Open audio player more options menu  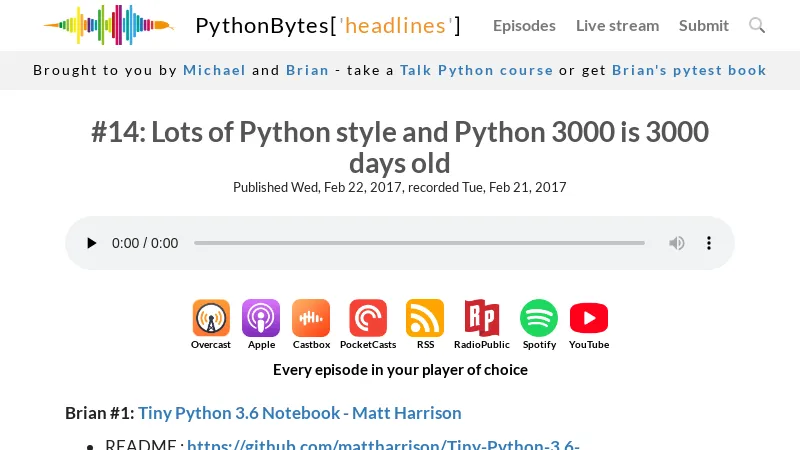(709, 243)
